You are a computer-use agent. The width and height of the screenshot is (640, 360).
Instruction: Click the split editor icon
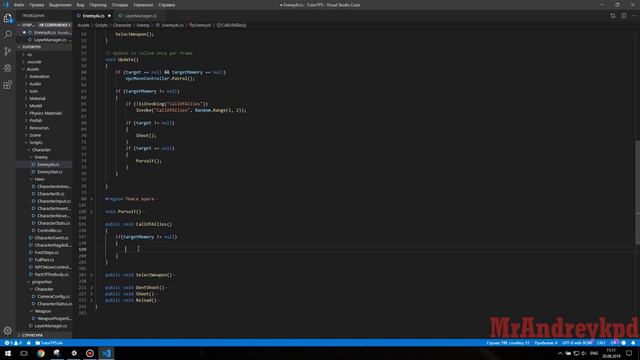[x=624, y=16]
